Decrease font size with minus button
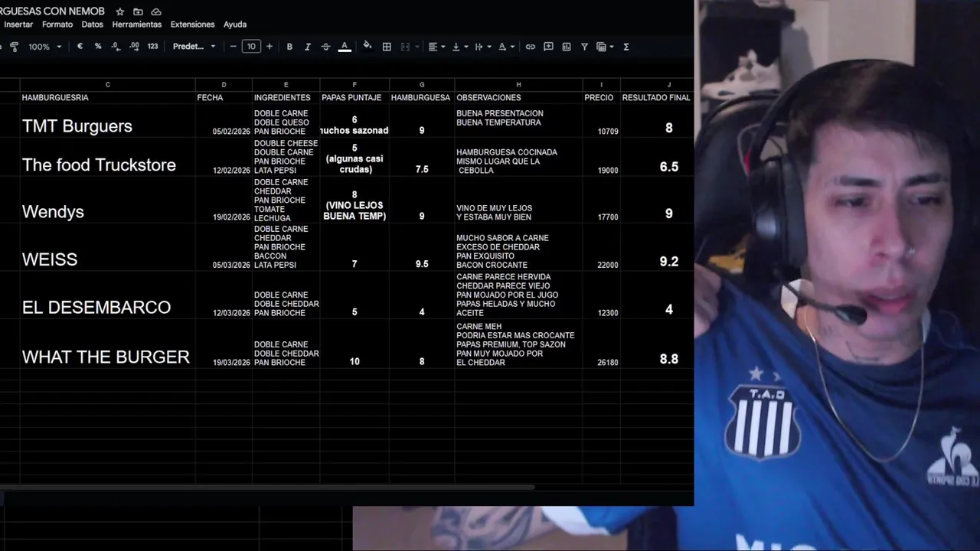This screenshot has width=980, height=551. pos(234,47)
